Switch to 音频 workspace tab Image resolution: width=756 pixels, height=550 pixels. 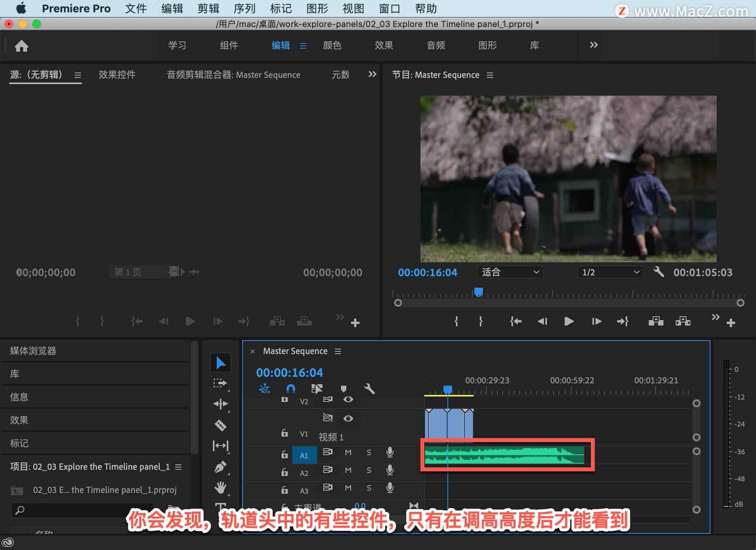[x=435, y=45]
